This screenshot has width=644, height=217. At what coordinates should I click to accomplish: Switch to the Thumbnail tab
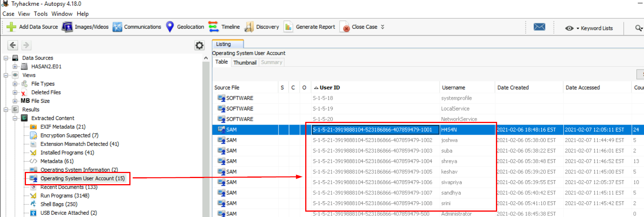(245, 62)
